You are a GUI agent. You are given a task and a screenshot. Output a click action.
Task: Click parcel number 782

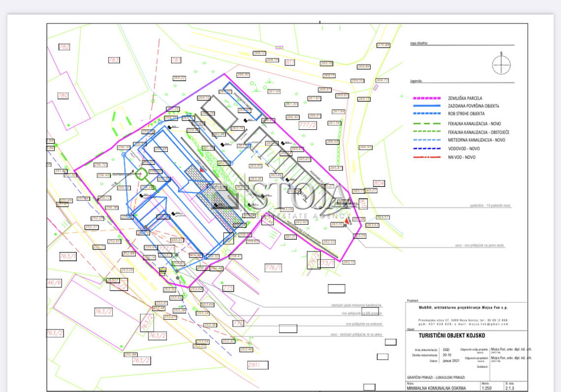point(64,47)
